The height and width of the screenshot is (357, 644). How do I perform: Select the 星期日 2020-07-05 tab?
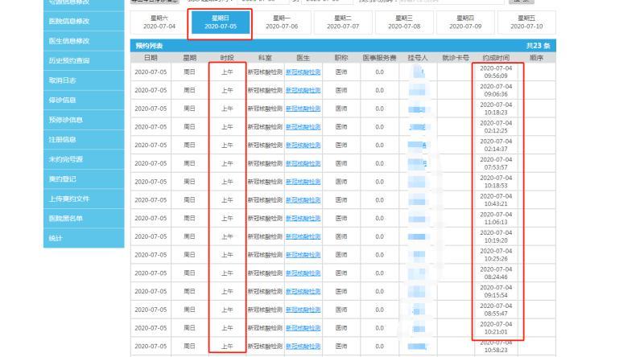click(x=221, y=23)
